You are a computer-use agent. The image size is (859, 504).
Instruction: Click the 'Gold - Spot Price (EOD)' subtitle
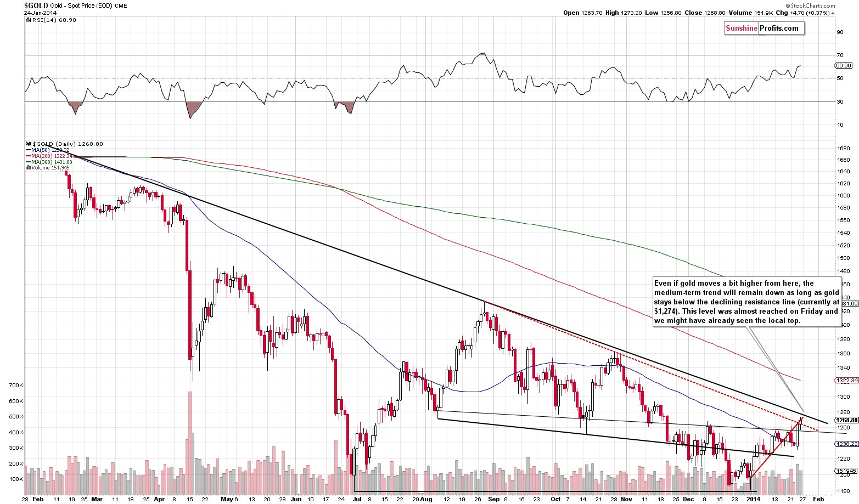tap(81, 5)
